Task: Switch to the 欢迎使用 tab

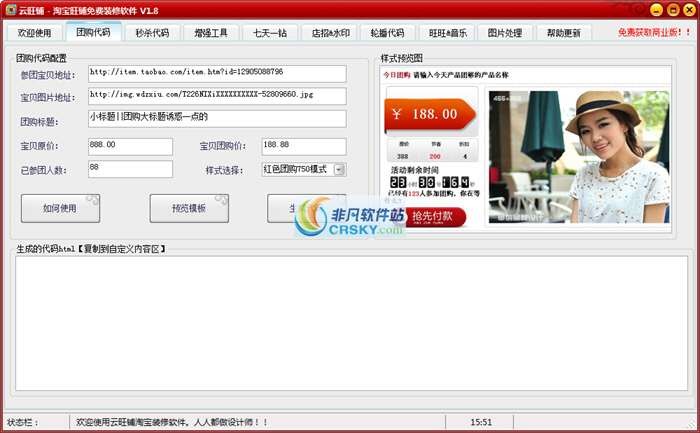Action: click(34, 33)
